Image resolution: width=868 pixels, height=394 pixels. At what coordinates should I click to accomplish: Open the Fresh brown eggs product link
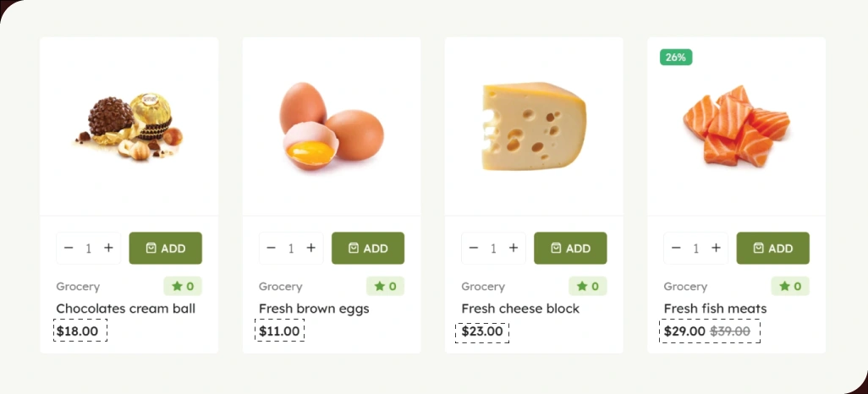point(314,309)
